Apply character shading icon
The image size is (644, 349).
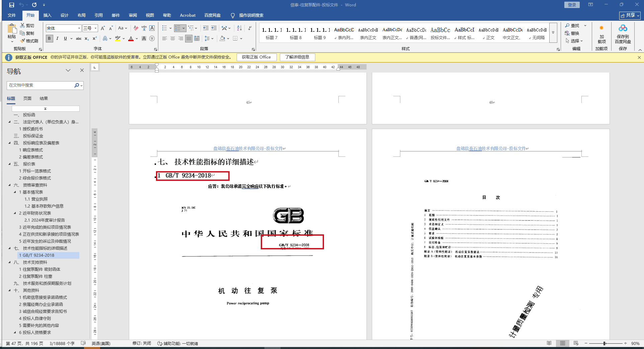(x=144, y=38)
